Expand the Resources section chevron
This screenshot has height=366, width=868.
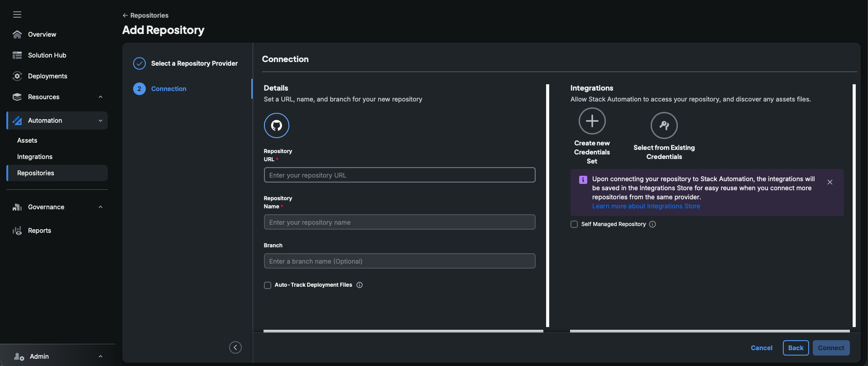tap(101, 97)
